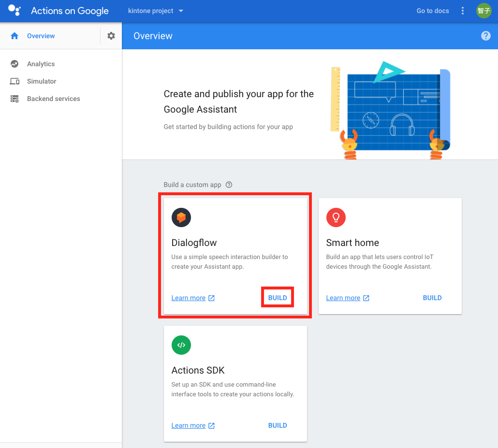Image resolution: width=498 pixels, height=448 pixels.
Task: Open Simulator from the sidebar
Action: pyautogui.click(x=42, y=81)
